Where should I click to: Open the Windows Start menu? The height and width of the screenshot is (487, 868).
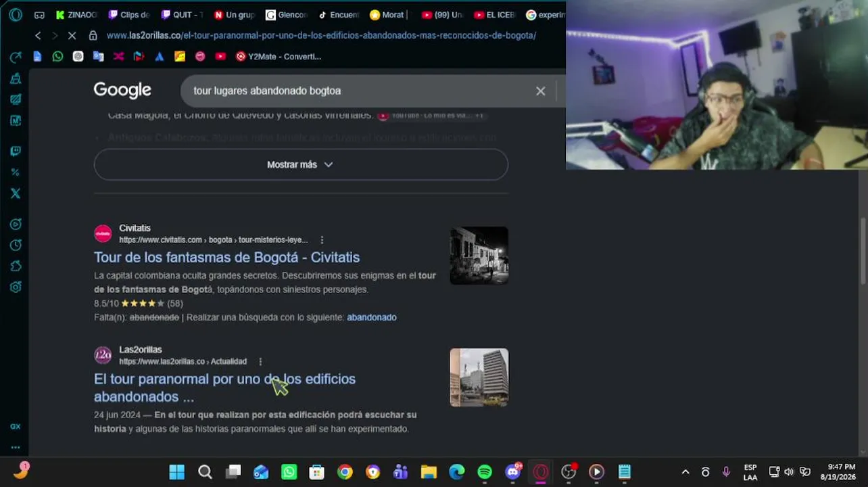(176, 471)
